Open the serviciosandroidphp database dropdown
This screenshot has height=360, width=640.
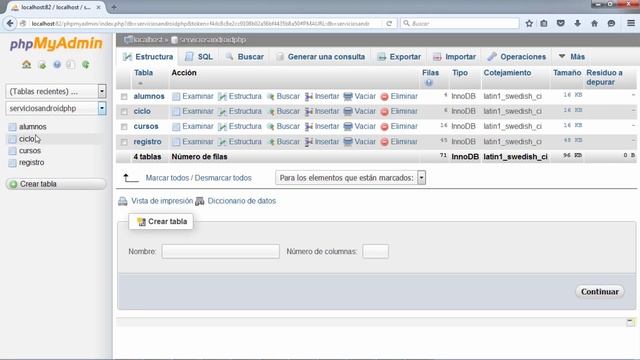pyautogui.click(x=56, y=108)
